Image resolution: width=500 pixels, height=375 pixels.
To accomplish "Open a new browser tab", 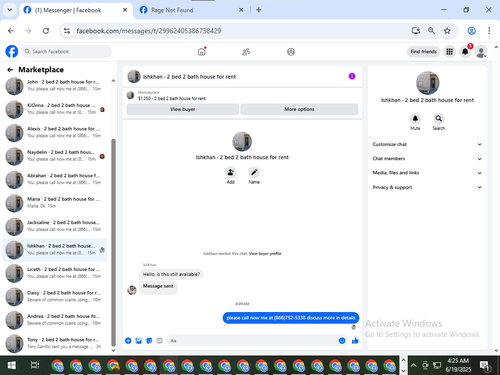I will point(259,10).
